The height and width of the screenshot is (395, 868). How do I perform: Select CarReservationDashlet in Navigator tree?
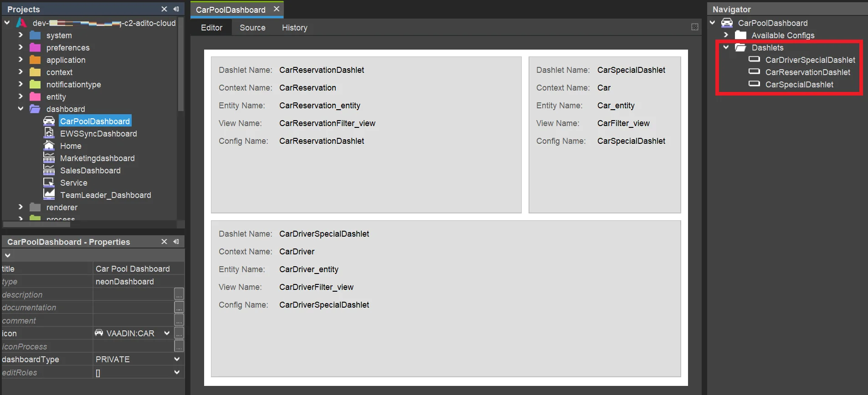point(807,72)
